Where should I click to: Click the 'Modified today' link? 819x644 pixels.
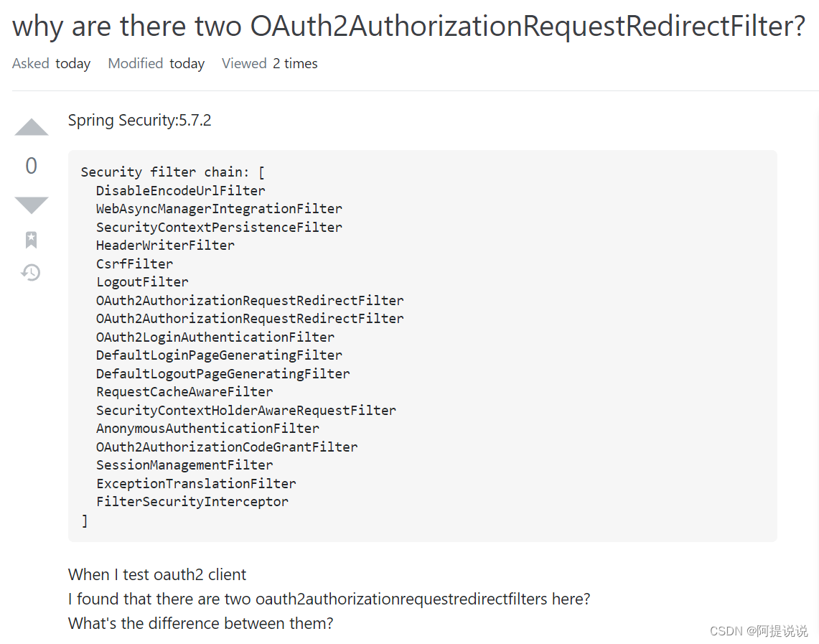(x=156, y=63)
